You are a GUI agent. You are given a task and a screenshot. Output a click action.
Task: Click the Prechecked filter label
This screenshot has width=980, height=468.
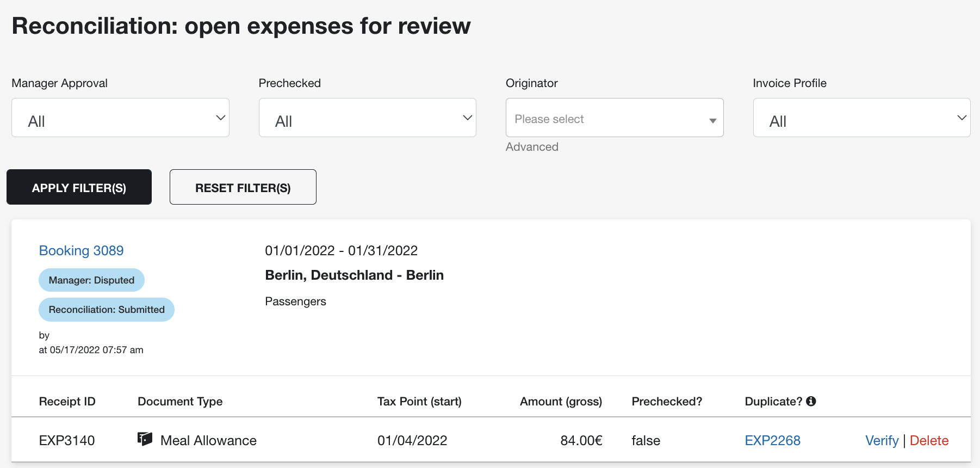coord(289,83)
